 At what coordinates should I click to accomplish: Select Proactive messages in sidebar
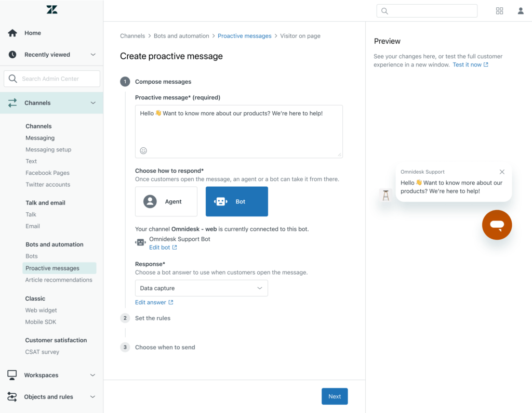(59, 268)
